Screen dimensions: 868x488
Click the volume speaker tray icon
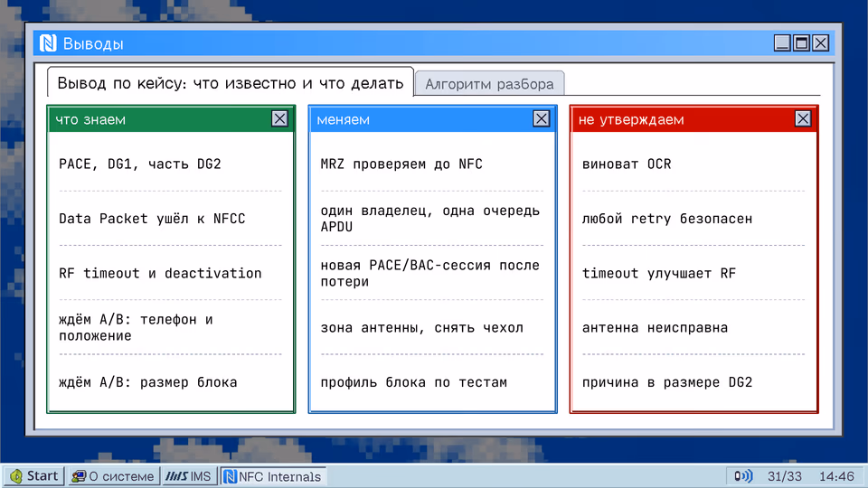pyautogui.click(x=743, y=476)
